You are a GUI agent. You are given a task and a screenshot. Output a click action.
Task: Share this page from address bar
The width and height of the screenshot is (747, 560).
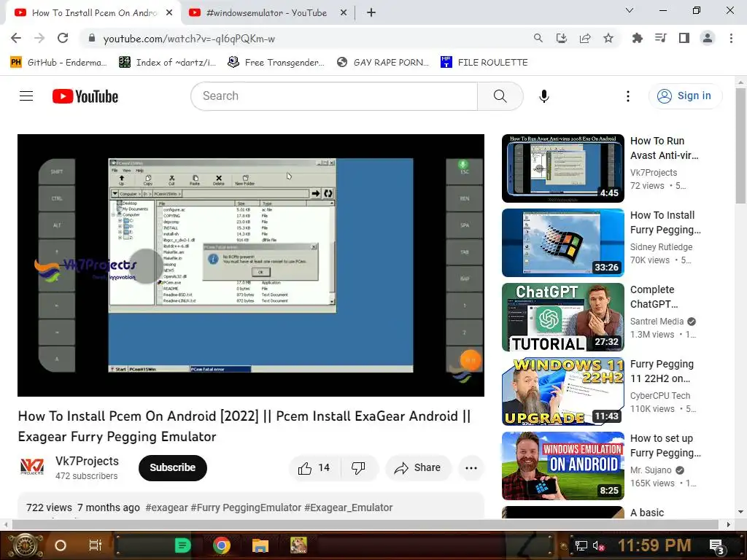[585, 38]
